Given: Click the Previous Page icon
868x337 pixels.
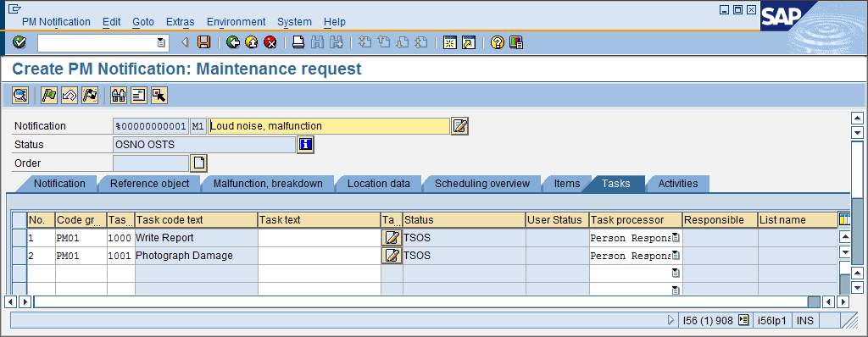Looking at the screenshot, I should 384,42.
